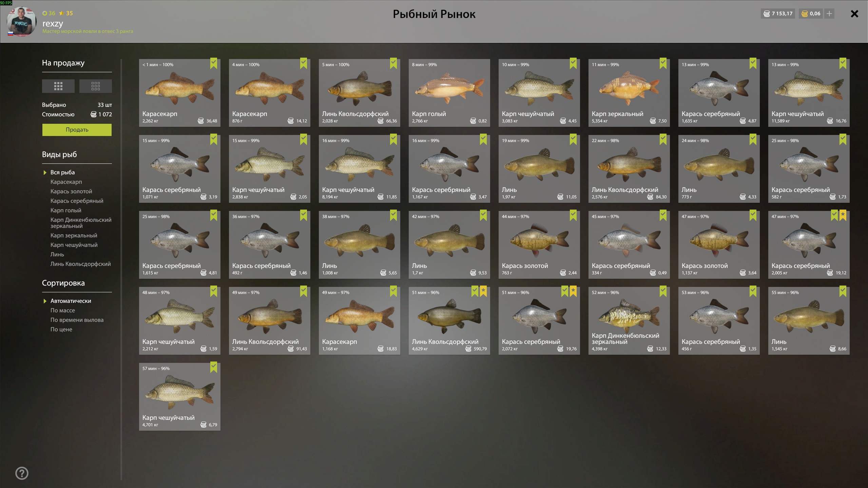Click the Продать button
Viewport: 868px width, 488px height.
click(x=77, y=130)
